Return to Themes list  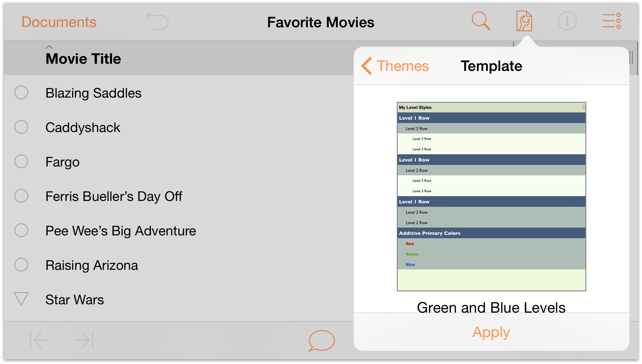(x=395, y=66)
